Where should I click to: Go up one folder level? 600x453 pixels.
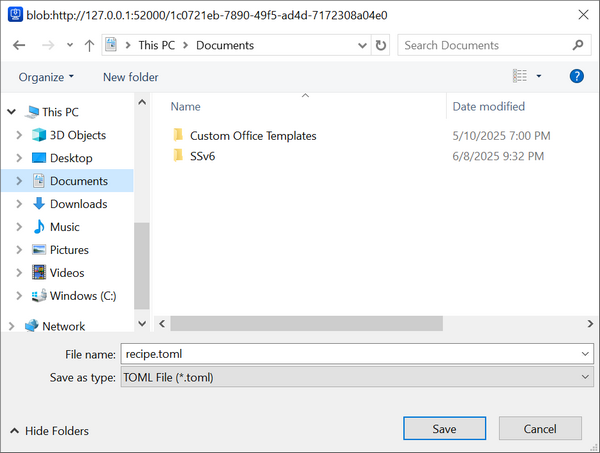pos(89,45)
